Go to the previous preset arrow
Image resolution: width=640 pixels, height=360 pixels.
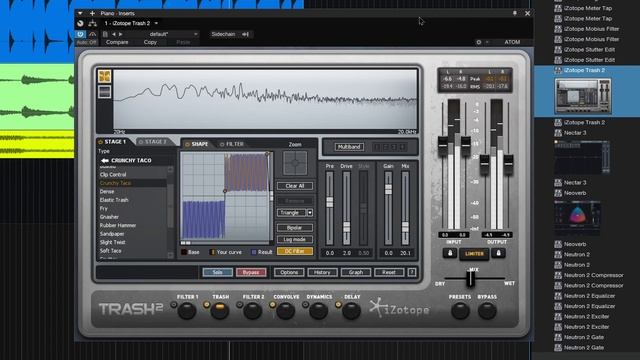[113, 34]
